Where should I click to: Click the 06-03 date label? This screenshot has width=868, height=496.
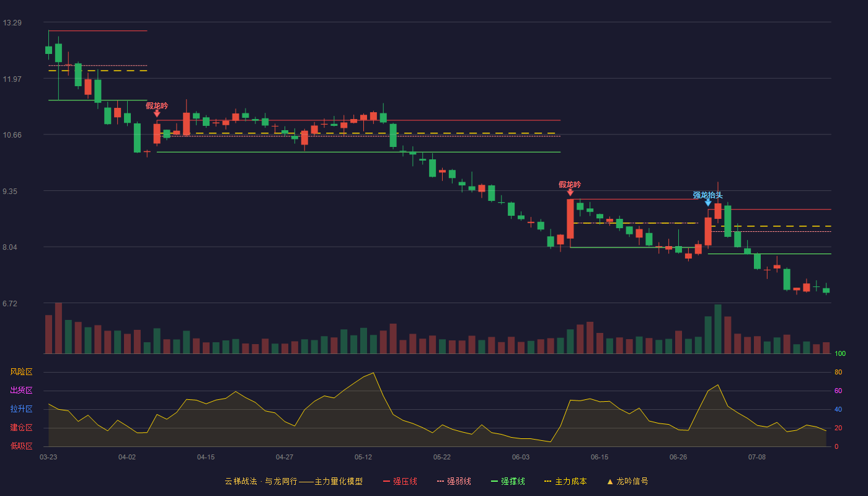521,457
